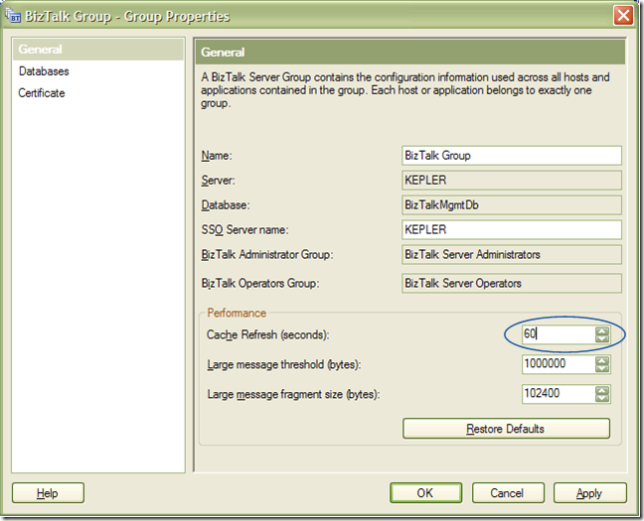Confirm the dialog with OK
This screenshot has height=521, width=644.
(x=426, y=493)
